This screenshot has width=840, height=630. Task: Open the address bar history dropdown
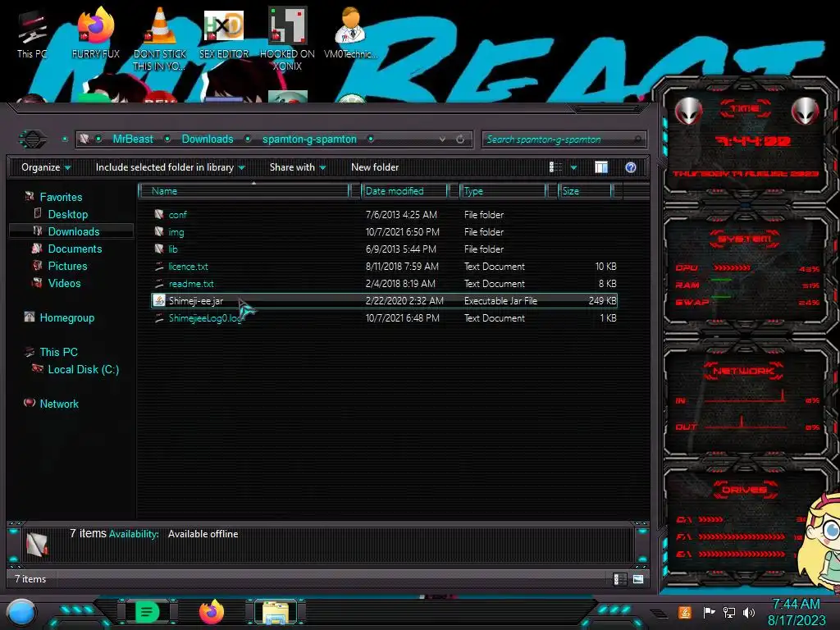click(x=442, y=139)
